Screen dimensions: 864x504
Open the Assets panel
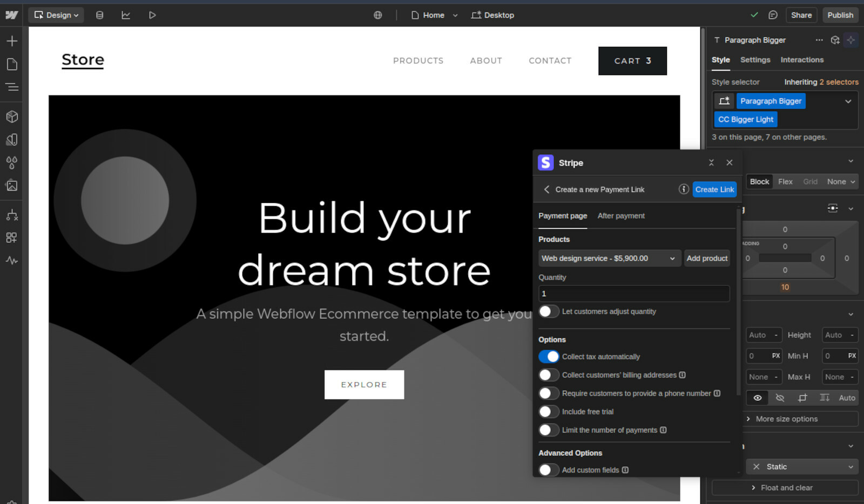click(12, 186)
